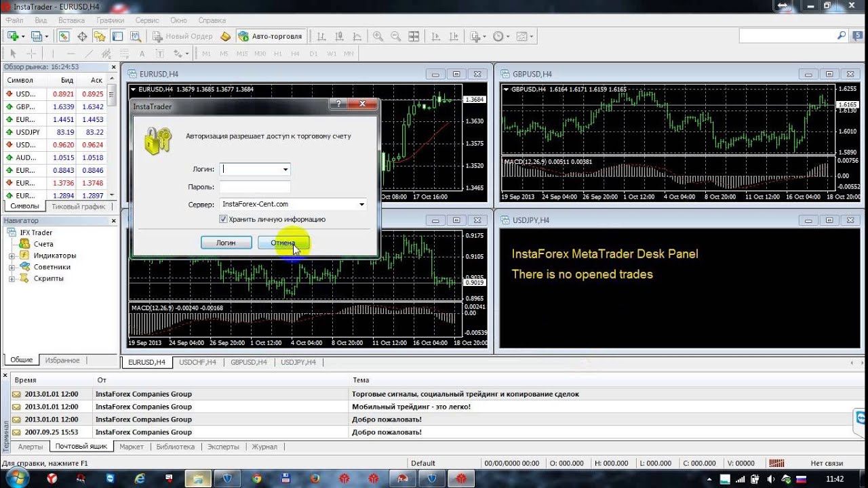
Task: Toggle the Market Watch toolbar icon
Action: coord(64,36)
